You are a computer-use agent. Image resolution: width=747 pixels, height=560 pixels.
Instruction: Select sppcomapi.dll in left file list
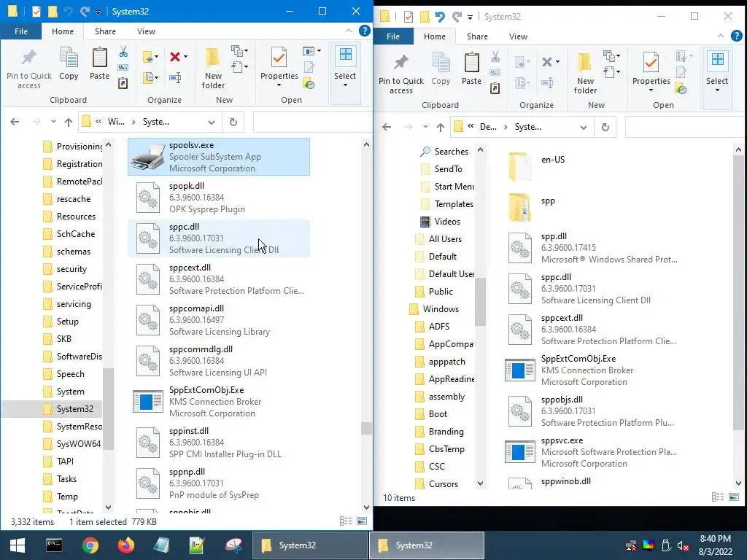pyautogui.click(x=219, y=320)
